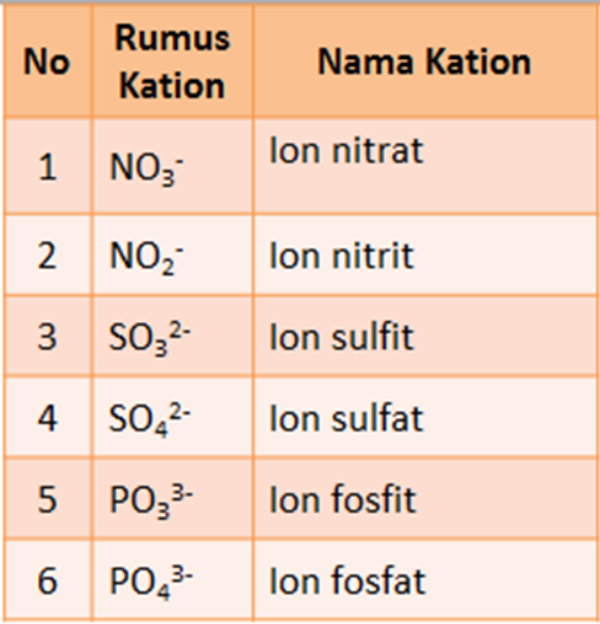
Task: Click the SO3 2- formula cell
Action: click(172, 336)
